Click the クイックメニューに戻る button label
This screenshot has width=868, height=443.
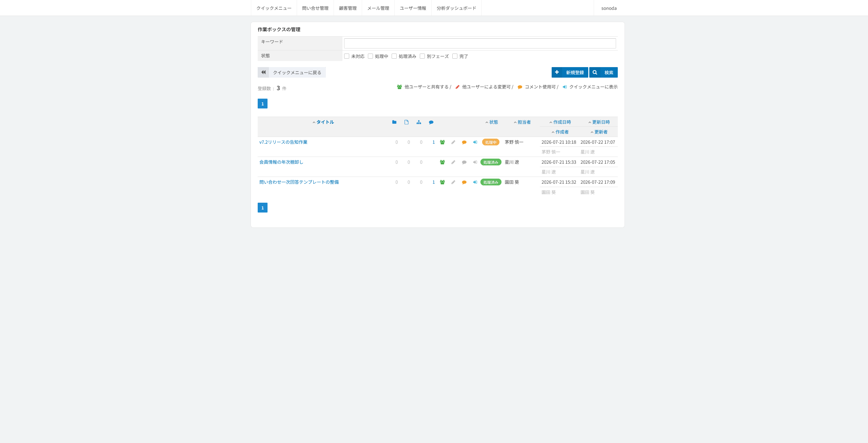pos(297,73)
